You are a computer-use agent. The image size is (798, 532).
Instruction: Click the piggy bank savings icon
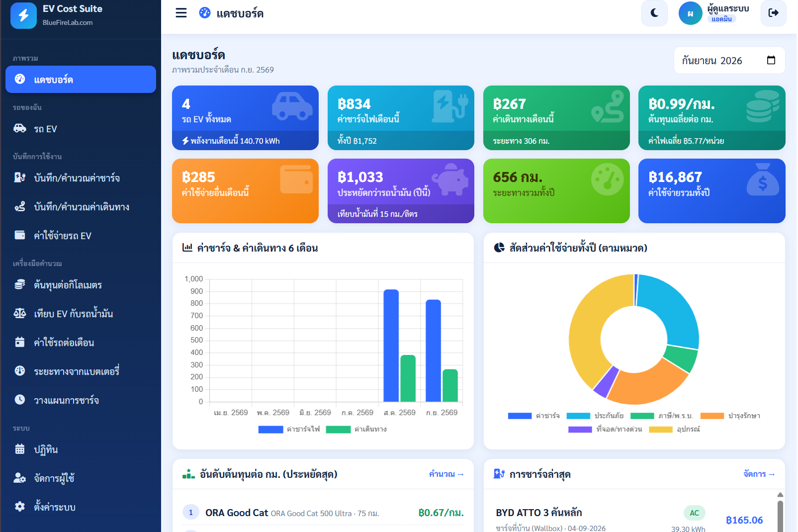pos(450,179)
